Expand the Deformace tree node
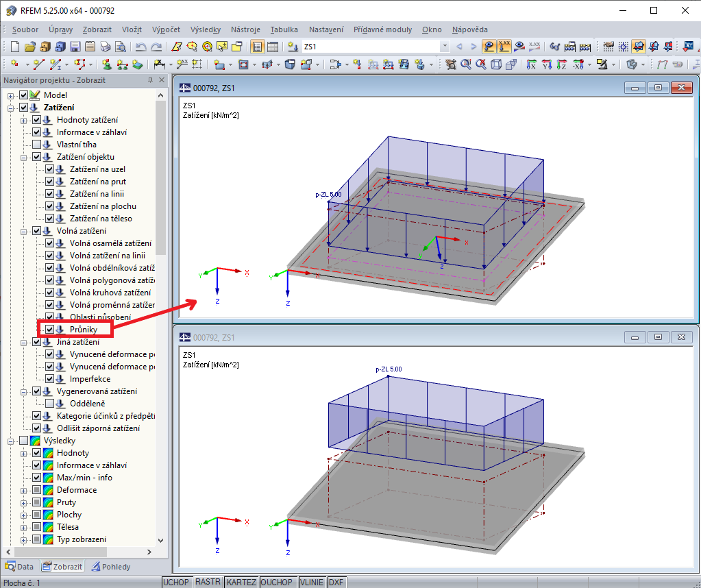Image resolution: width=701 pixels, height=588 pixels. pyautogui.click(x=23, y=491)
